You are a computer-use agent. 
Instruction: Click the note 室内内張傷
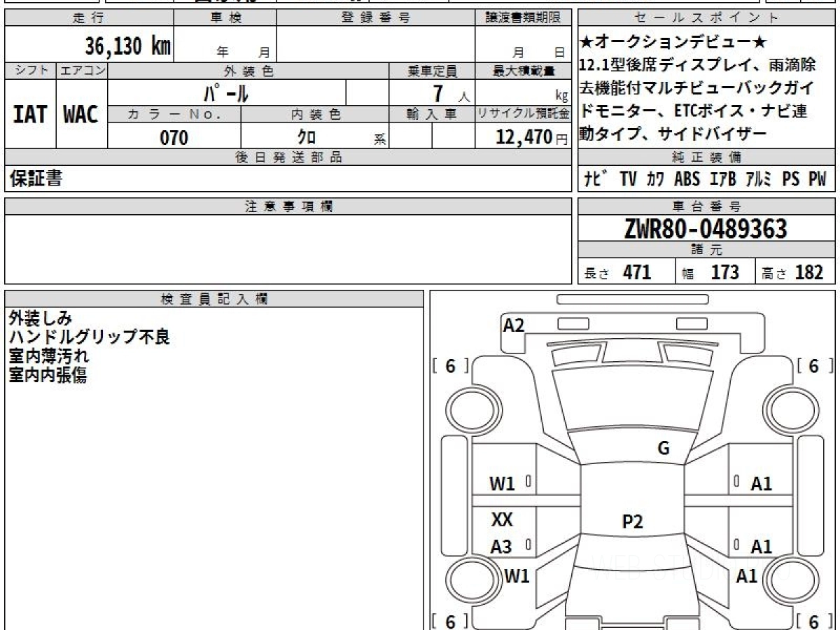pyautogui.click(x=48, y=375)
